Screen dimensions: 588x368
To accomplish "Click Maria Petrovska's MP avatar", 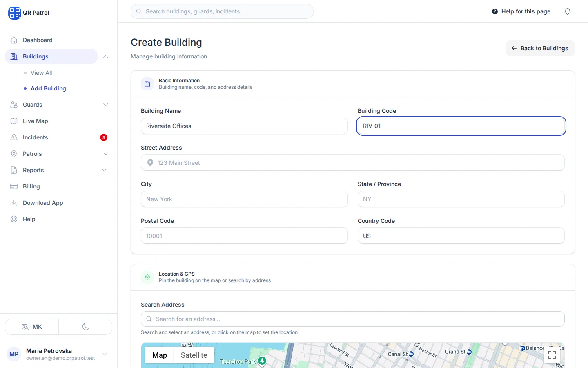I will [x=14, y=354].
